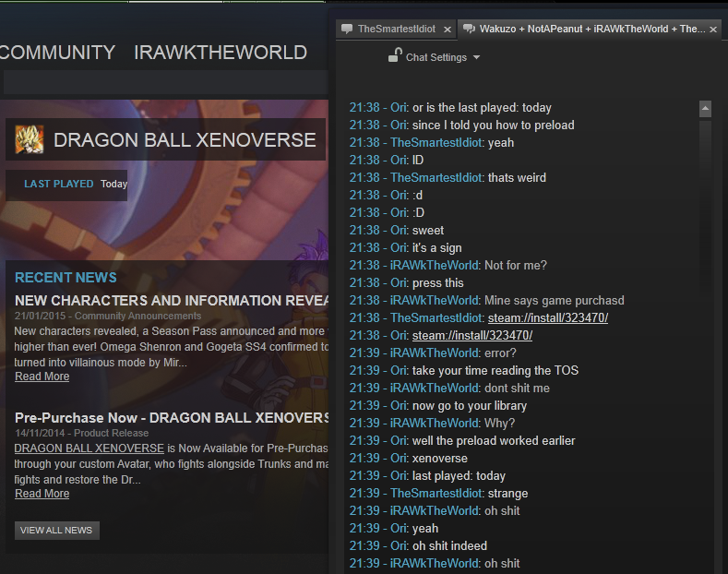Close the TheSmartestIdiot chat tab
Viewport: 728px width, 574px height.
[448, 30]
